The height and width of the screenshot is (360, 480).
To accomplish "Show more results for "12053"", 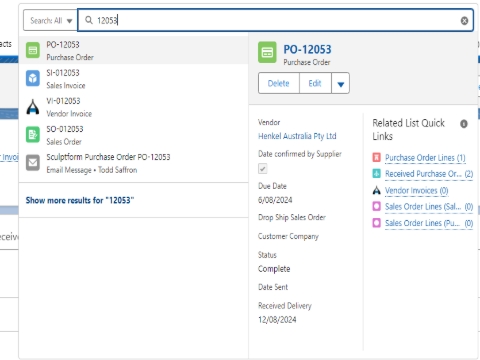I will [80, 200].
